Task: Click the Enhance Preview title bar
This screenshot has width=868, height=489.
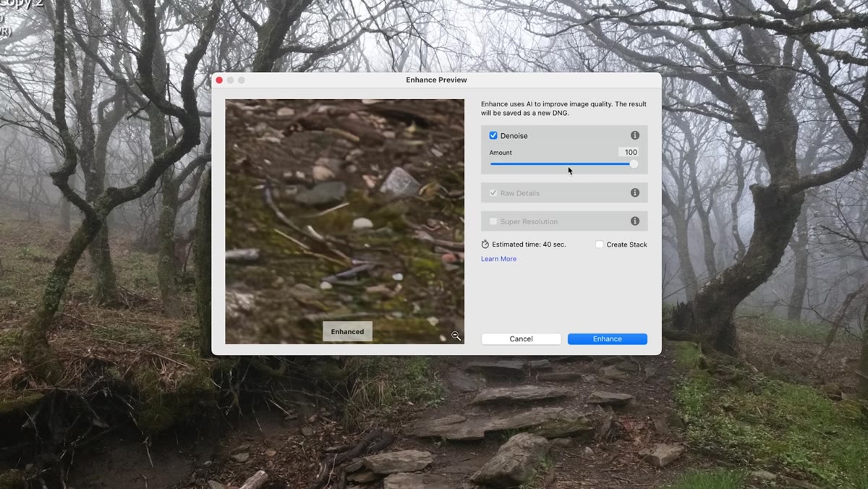Action: [x=436, y=80]
